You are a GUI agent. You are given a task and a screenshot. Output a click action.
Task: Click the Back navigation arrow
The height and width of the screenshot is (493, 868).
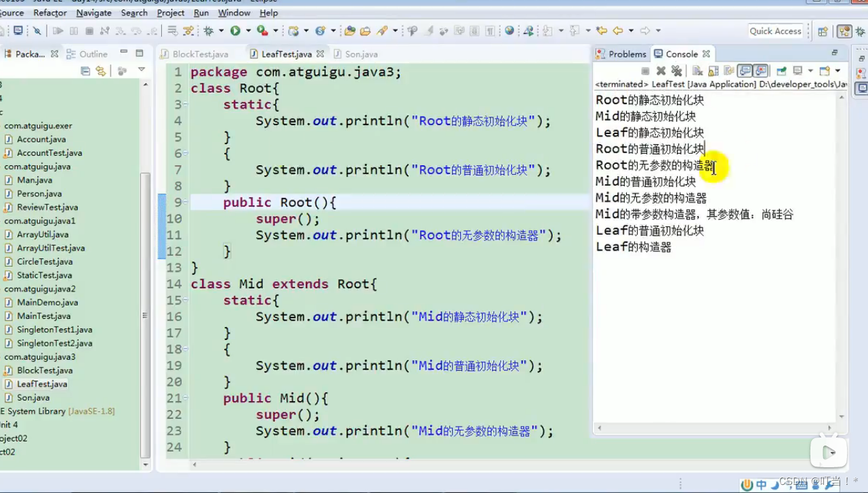pos(618,30)
